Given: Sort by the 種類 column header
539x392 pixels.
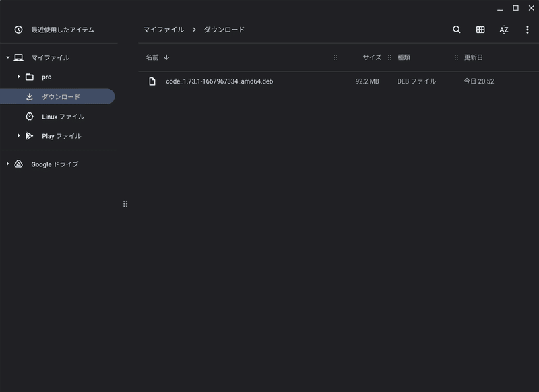Looking at the screenshot, I should (404, 57).
